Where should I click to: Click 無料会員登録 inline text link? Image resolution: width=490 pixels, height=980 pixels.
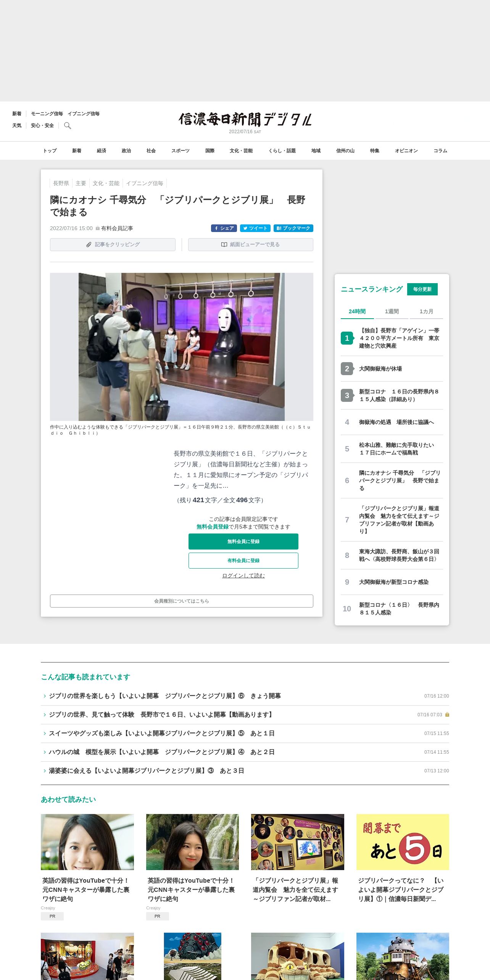pyautogui.click(x=213, y=527)
